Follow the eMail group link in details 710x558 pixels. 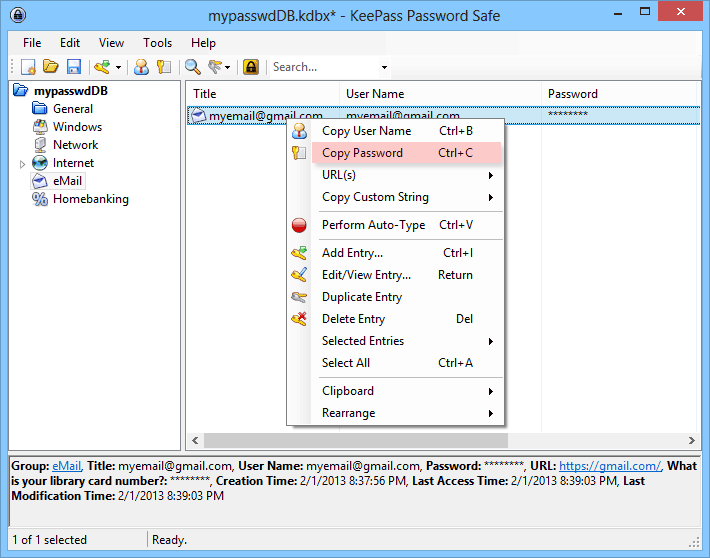(x=66, y=466)
